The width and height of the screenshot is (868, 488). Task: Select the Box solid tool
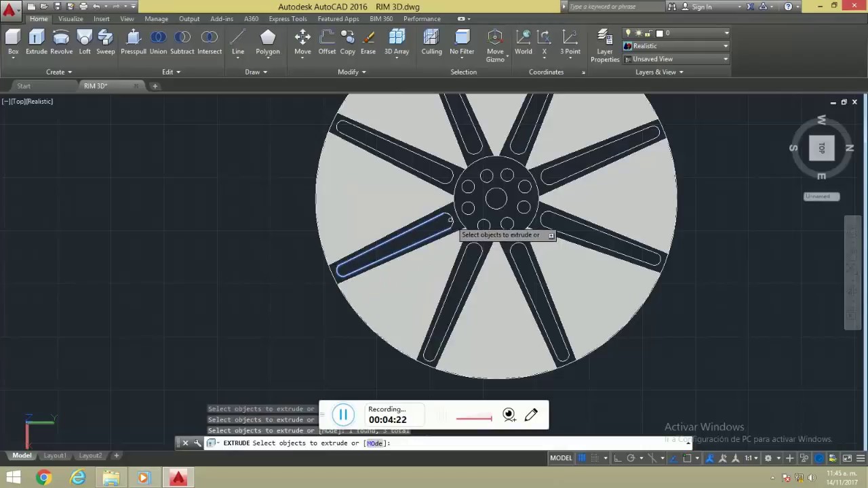point(13,42)
